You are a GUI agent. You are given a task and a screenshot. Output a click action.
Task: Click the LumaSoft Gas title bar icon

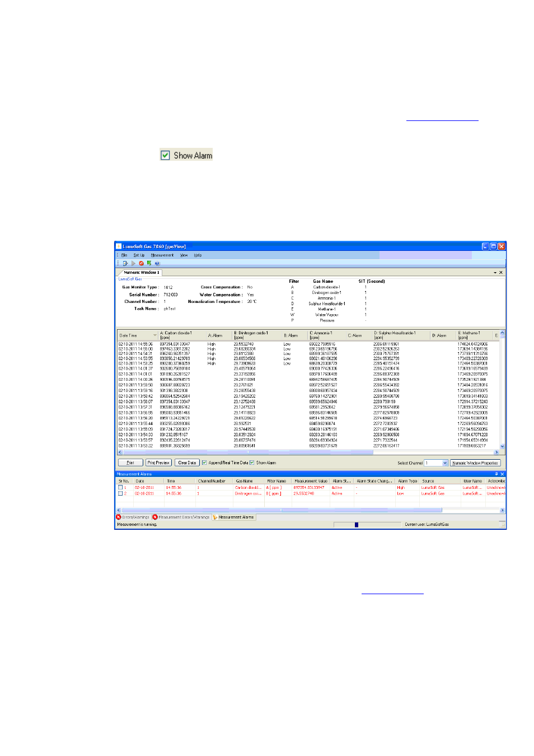pyautogui.click(x=119, y=246)
